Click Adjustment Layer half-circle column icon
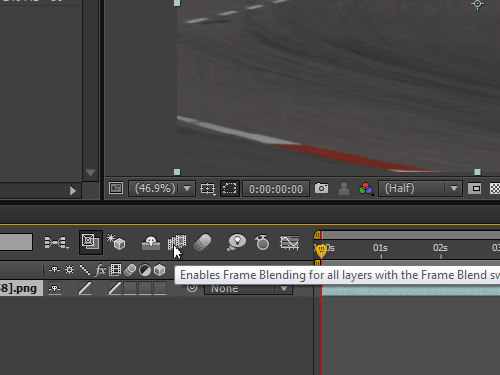The height and width of the screenshot is (375, 500). click(145, 270)
